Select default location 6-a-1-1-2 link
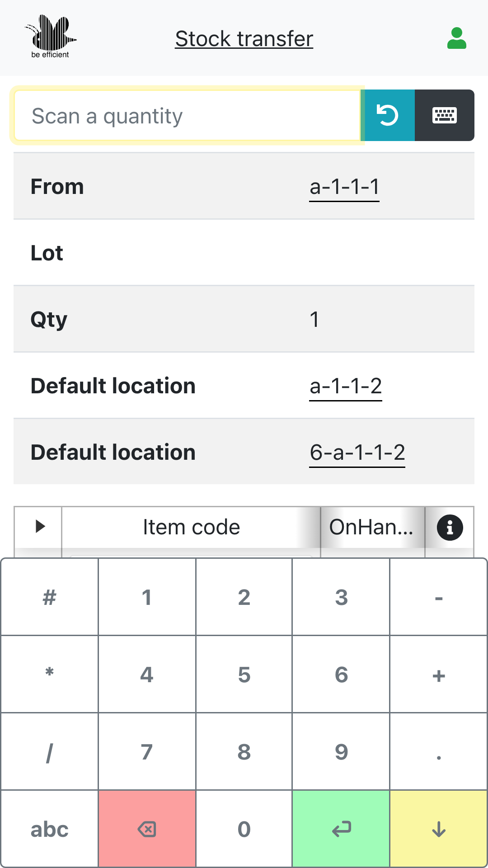The width and height of the screenshot is (488, 868). pyautogui.click(x=357, y=453)
